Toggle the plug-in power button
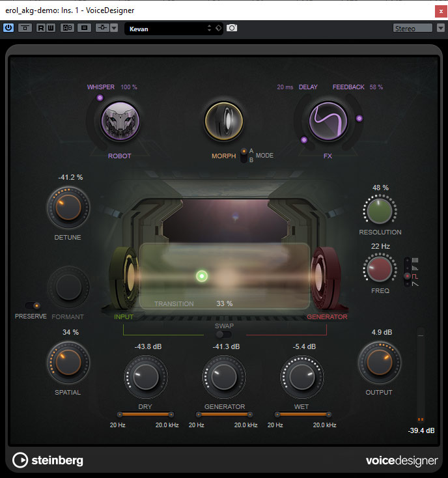The image size is (448, 478). pos(8,28)
